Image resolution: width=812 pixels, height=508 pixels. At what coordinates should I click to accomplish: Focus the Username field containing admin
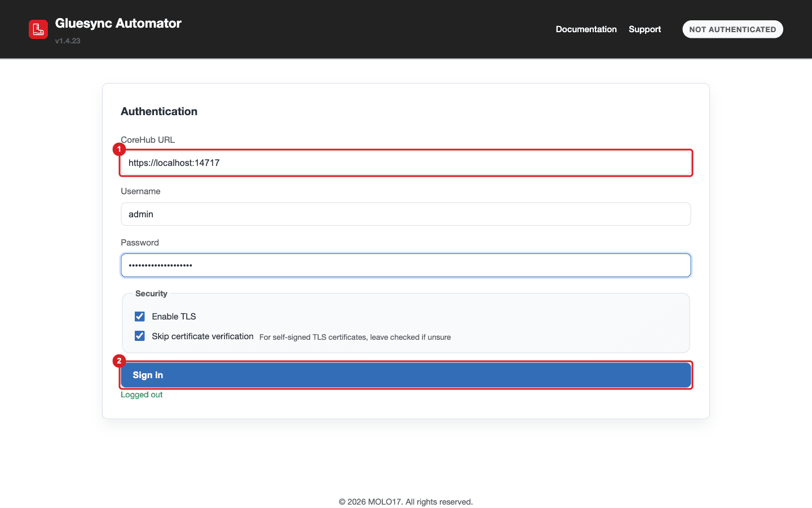click(406, 214)
